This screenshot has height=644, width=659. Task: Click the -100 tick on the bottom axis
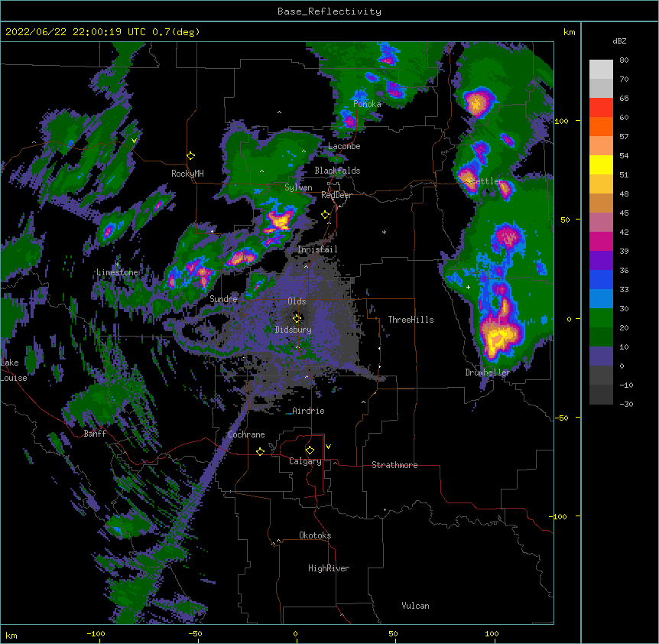[96, 634]
